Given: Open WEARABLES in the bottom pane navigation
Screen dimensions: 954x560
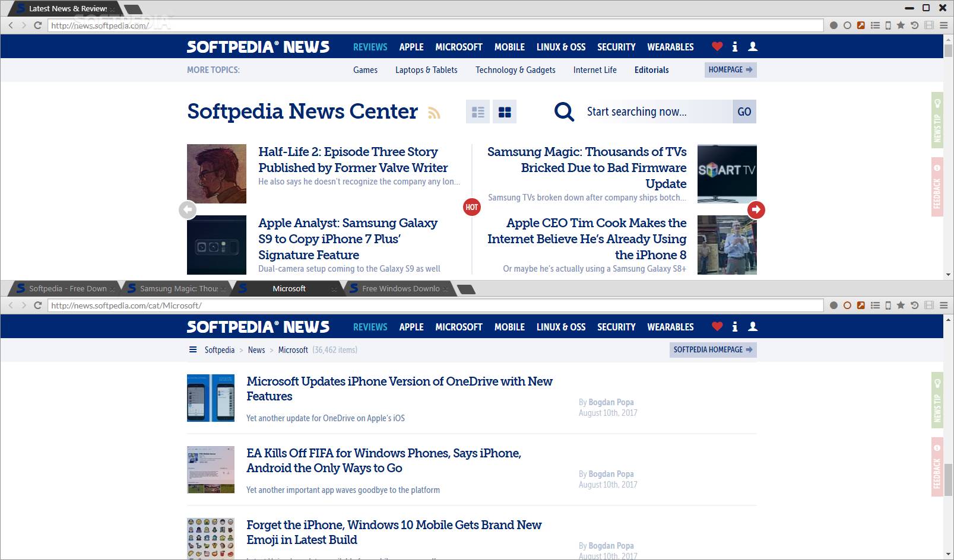Looking at the screenshot, I should point(670,327).
